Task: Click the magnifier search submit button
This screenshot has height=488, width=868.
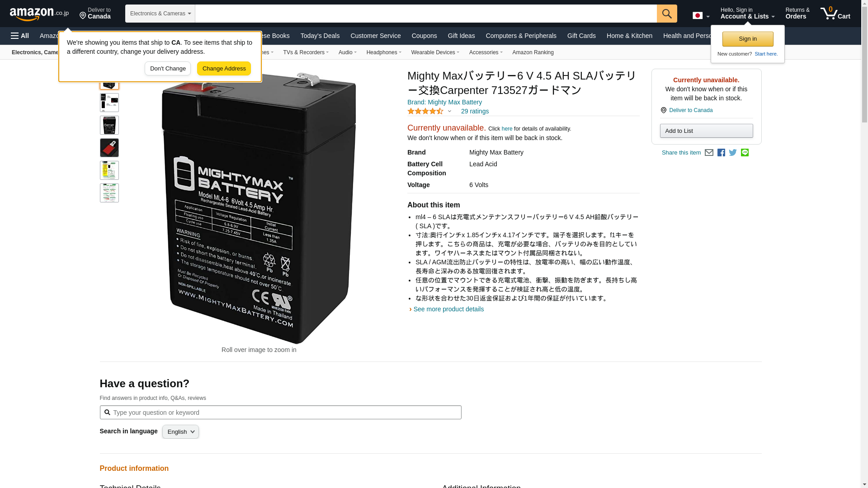Action: pos(667,14)
